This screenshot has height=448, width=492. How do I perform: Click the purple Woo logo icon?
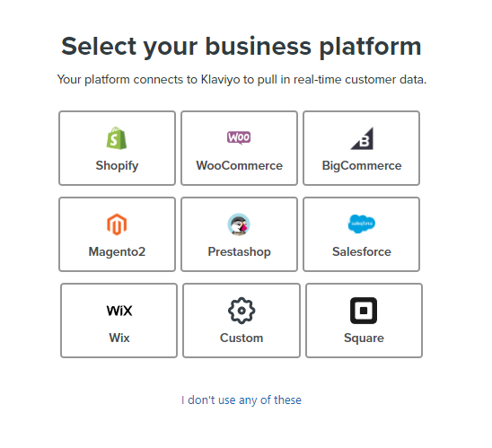click(239, 137)
